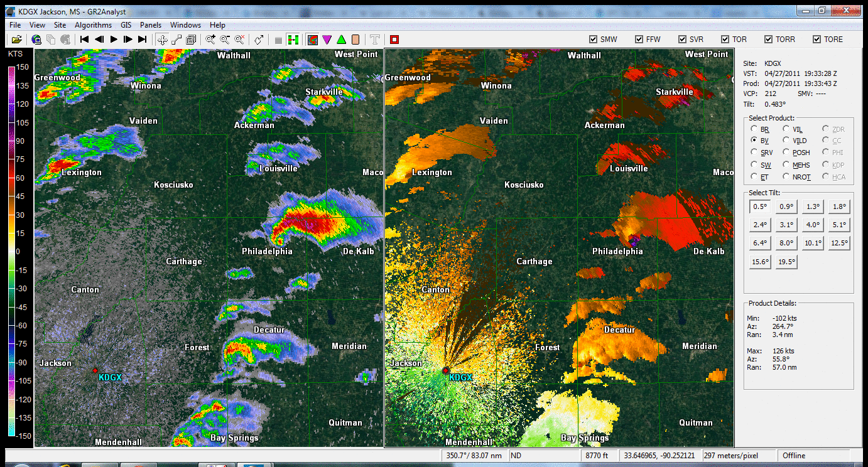The width and height of the screenshot is (868, 467).
Task: Uncheck the SMW warnings checkbox
Action: [x=593, y=39]
